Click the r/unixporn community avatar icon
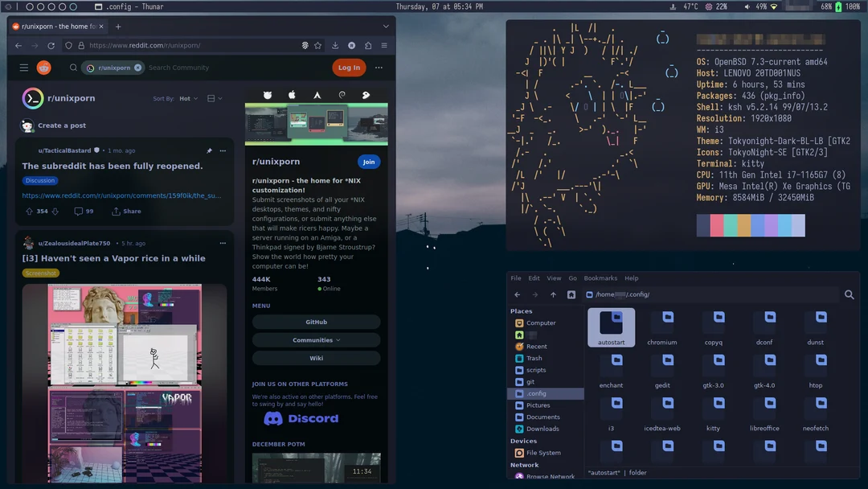This screenshot has width=868, height=489. coord(31,98)
